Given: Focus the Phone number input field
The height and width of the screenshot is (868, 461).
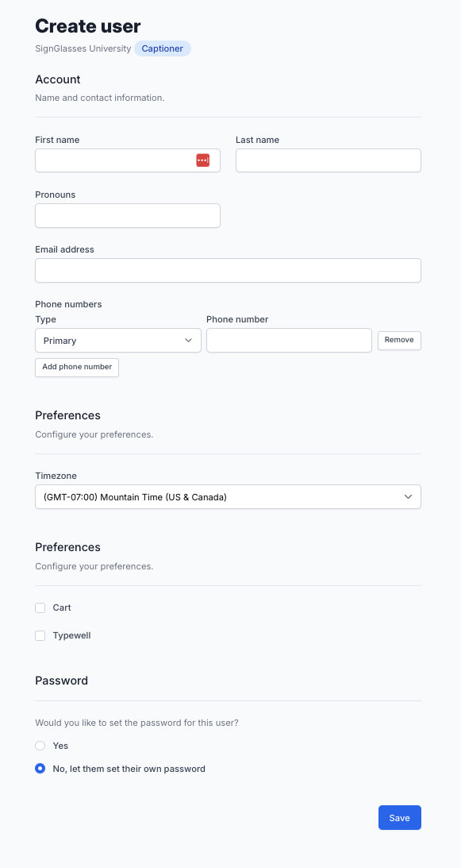Looking at the screenshot, I should tap(289, 341).
